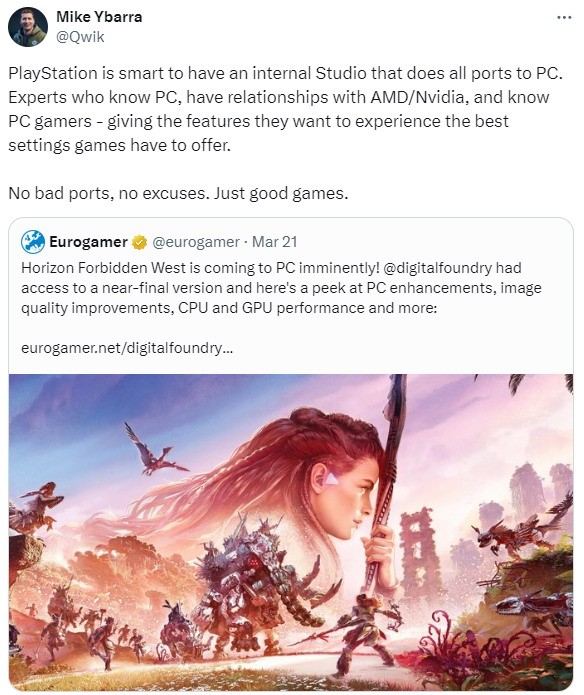Open the Horizon Forbidden West image

(291, 531)
